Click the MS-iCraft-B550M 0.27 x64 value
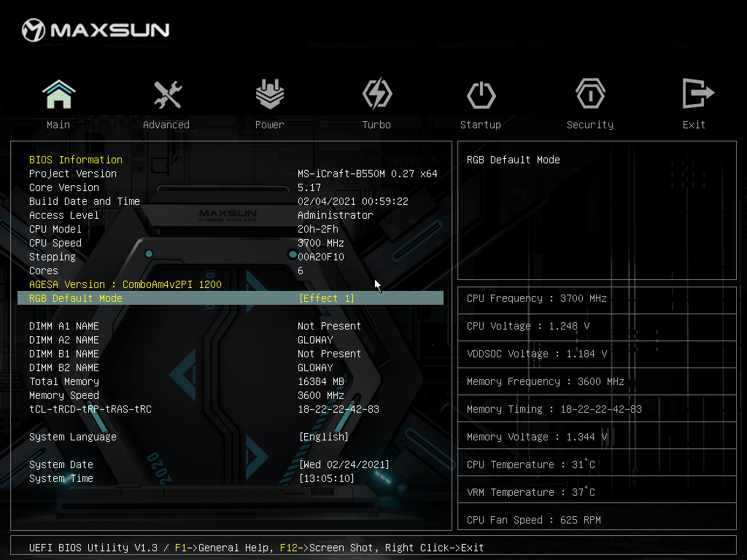The height and width of the screenshot is (560, 747). (x=368, y=174)
